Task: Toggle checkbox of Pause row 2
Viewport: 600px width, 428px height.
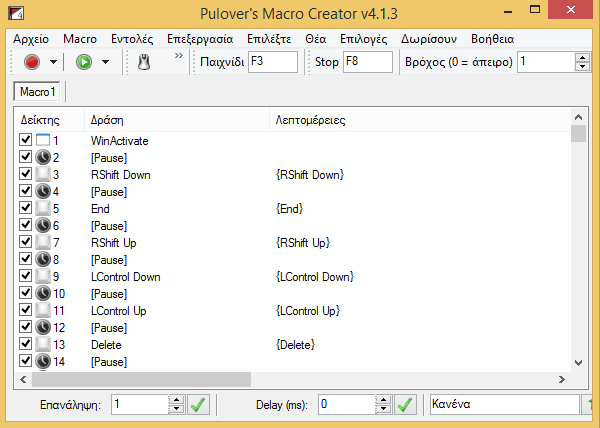Action: click(25, 156)
